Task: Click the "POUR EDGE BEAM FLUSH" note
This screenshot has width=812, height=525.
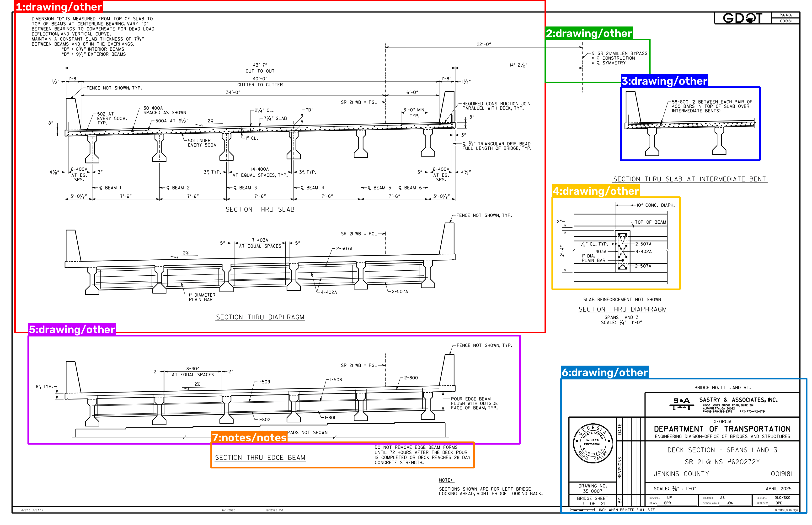Action: [474, 403]
